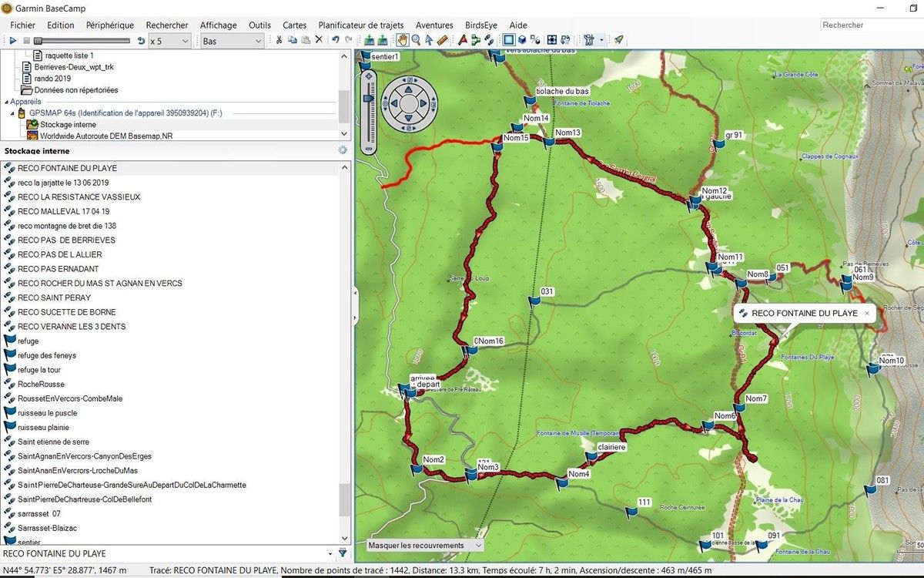
Task: Undo the last action
Action: pos(336,41)
